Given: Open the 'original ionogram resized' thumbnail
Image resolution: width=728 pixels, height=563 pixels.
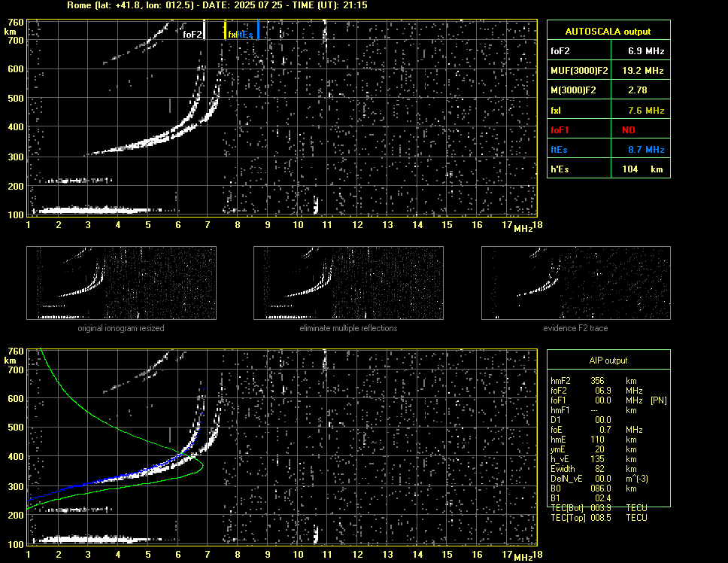Looking at the screenshot, I should 121,283.
